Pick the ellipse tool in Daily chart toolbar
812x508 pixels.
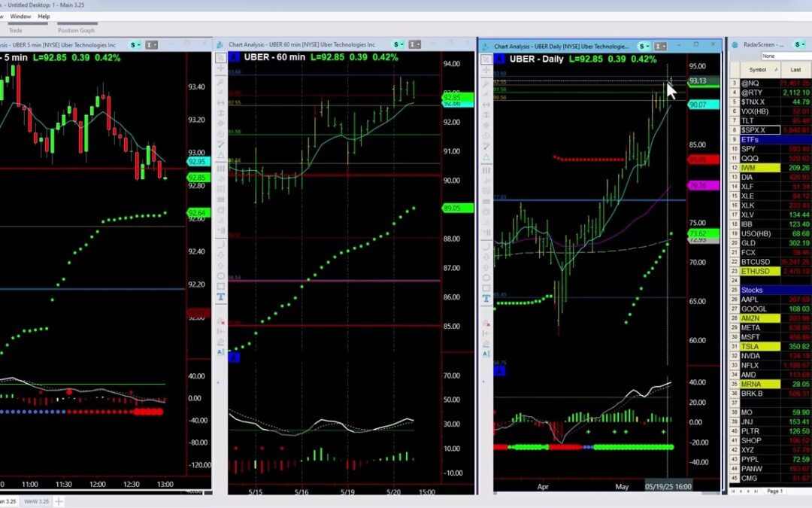486,278
